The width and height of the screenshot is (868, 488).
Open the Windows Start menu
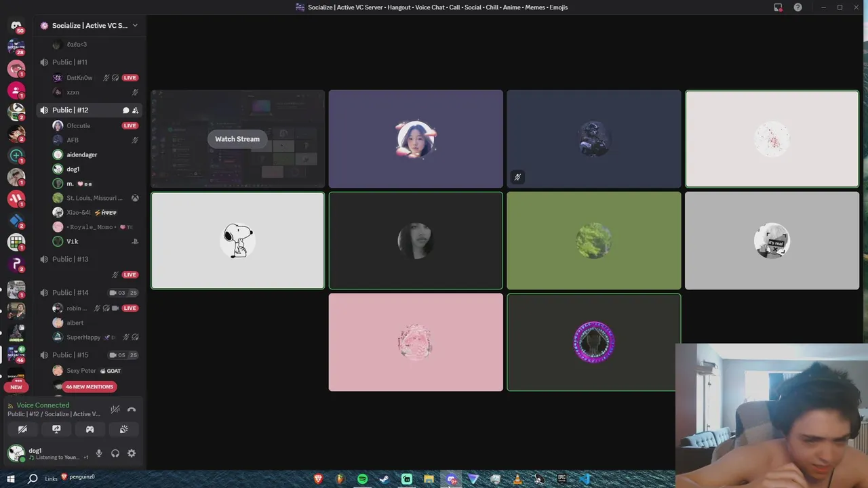[x=11, y=479]
